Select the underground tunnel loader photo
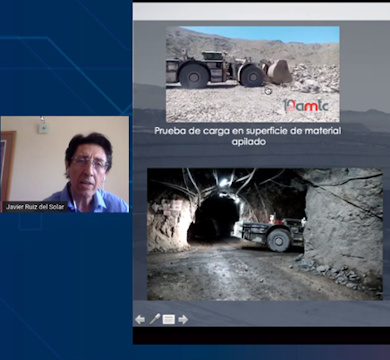 265,234
